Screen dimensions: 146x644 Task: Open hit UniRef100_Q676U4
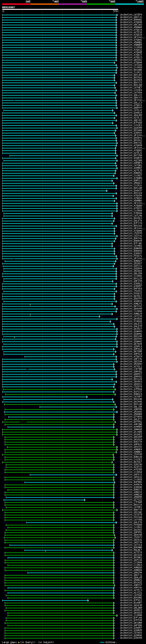pyautogui.click(x=131, y=344)
